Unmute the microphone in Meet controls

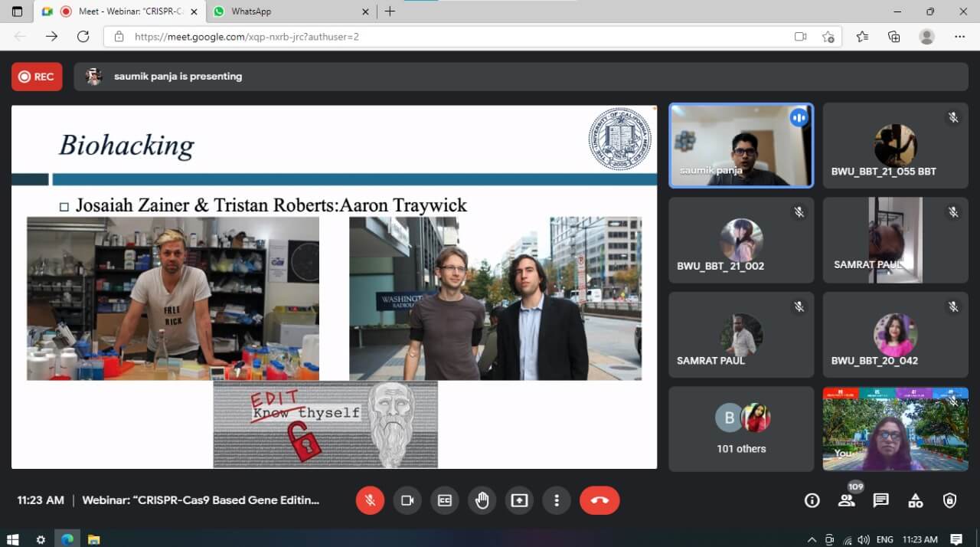point(370,500)
